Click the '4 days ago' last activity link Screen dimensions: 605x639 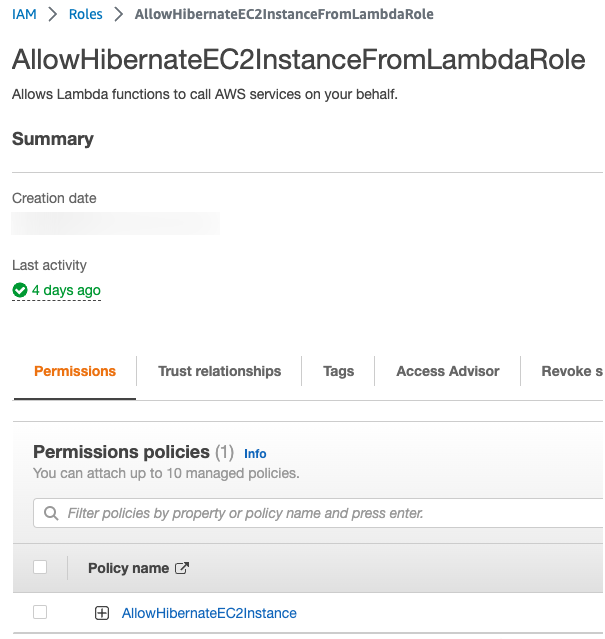point(66,291)
